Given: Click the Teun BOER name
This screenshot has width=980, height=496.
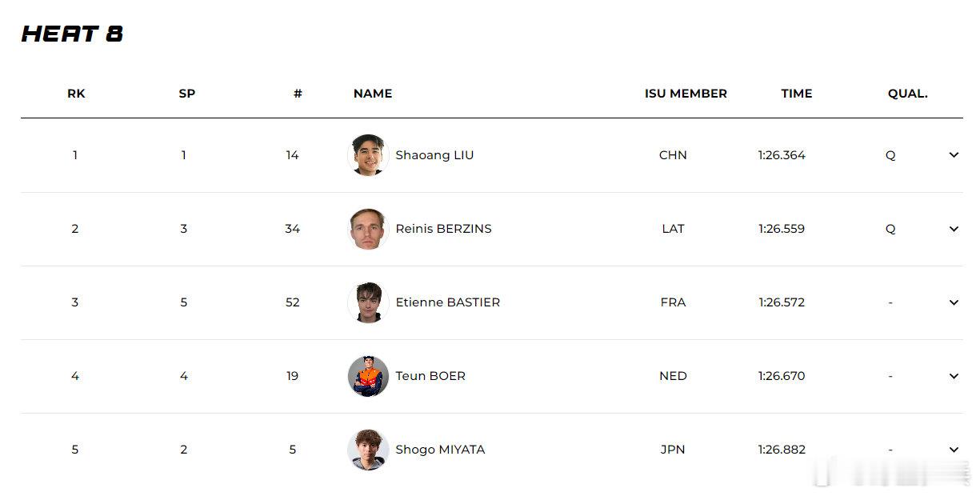Looking at the screenshot, I should (x=430, y=376).
